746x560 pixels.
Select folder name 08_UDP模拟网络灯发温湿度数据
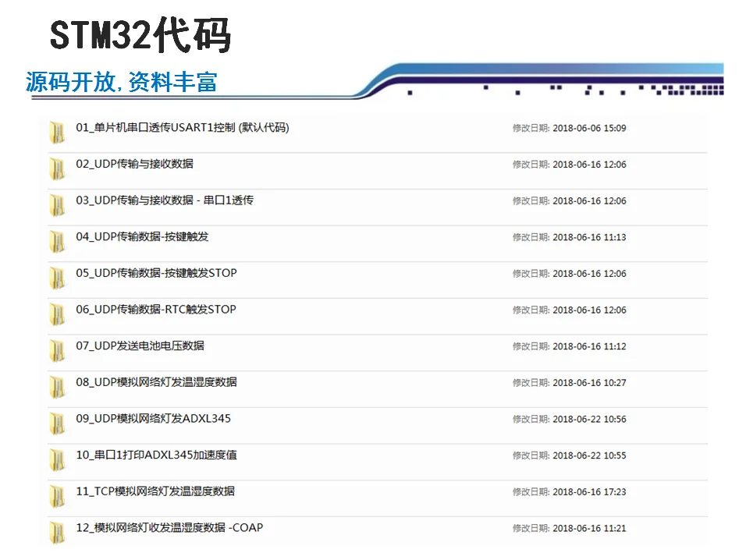point(157,382)
